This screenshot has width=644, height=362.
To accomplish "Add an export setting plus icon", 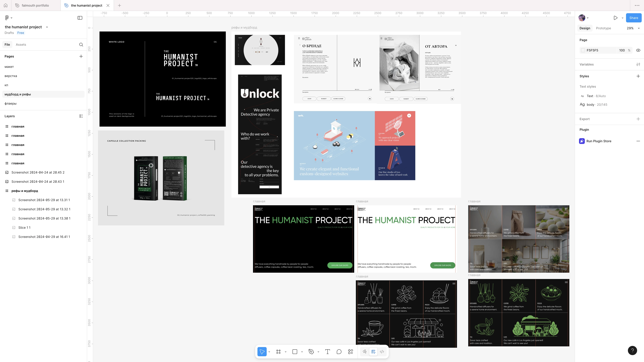I will click(638, 119).
